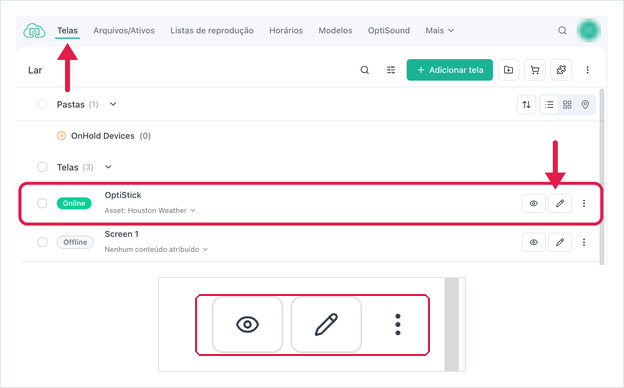Screen dimensions: 624x388
Task: Open the shopping cart icon
Action: pyautogui.click(x=534, y=70)
